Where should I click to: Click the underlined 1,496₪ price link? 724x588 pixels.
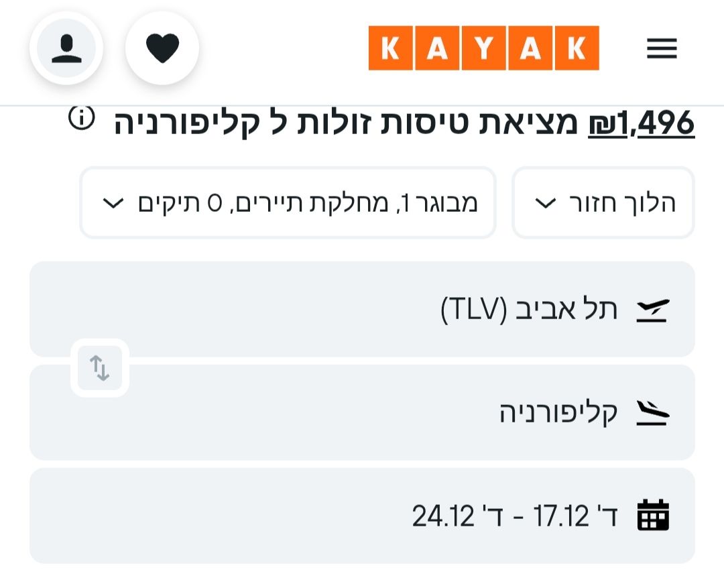tap(641, 123)
